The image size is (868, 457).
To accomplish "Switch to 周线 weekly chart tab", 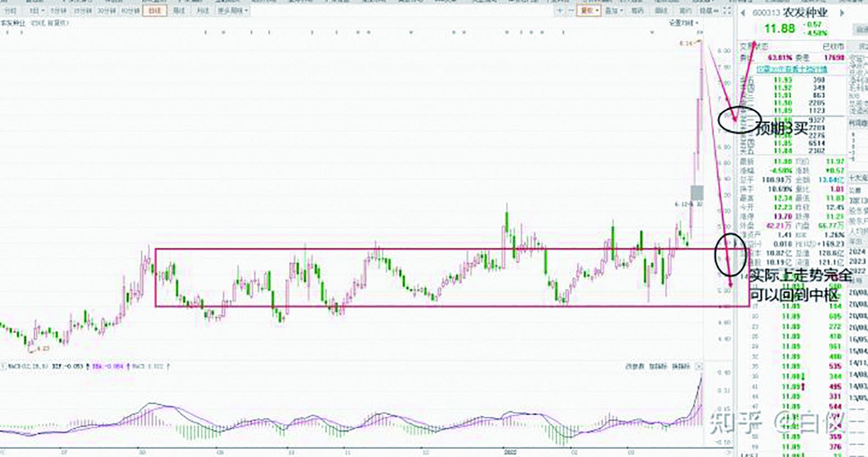I will [x=179, y=11].
